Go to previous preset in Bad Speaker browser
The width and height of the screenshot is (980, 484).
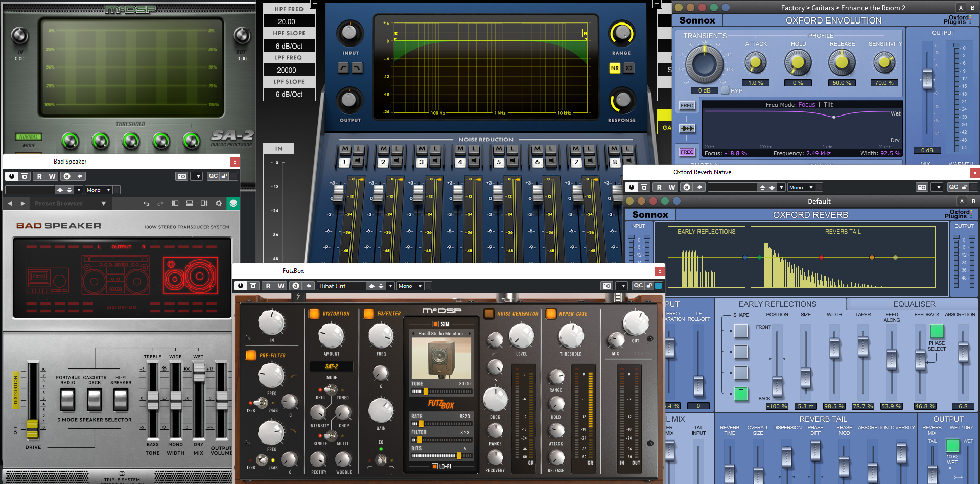coord(10,203)
